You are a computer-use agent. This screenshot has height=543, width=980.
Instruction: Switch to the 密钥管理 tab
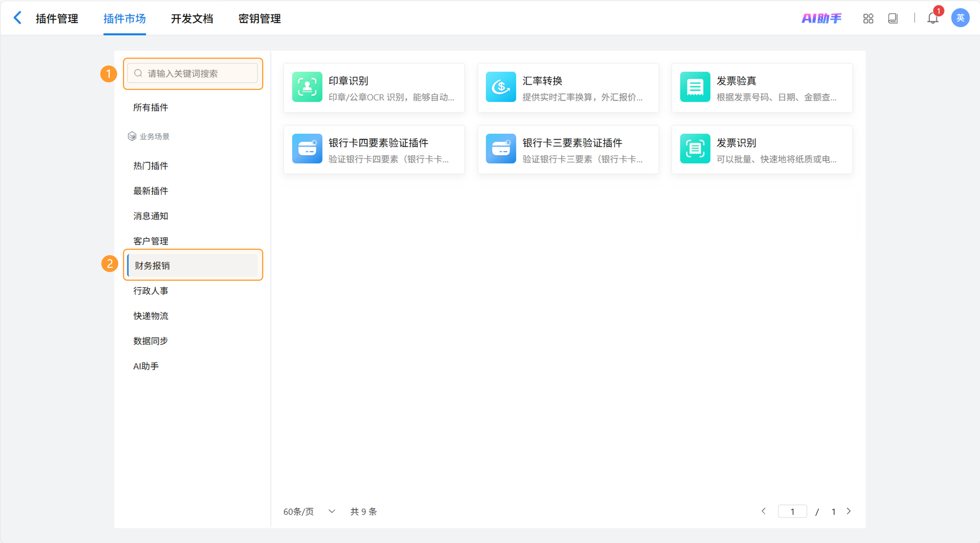(x=259, y=19)
